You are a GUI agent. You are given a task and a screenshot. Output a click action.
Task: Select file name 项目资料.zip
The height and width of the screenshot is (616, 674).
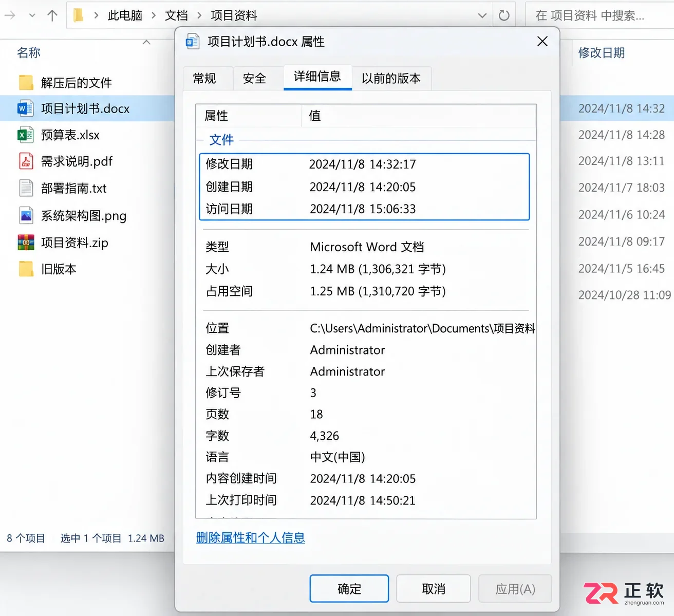74,242
